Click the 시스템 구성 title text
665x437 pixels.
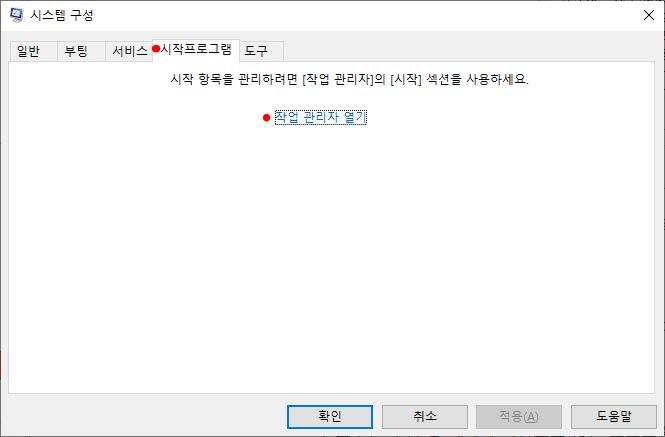pos(61,15)
